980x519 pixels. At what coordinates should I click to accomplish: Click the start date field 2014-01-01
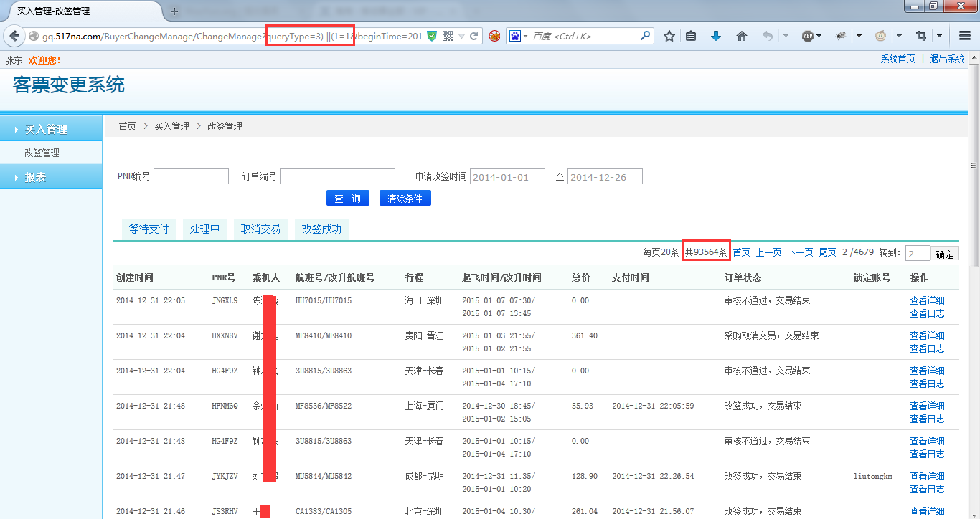pyautogui.click(x=507, y=177)
